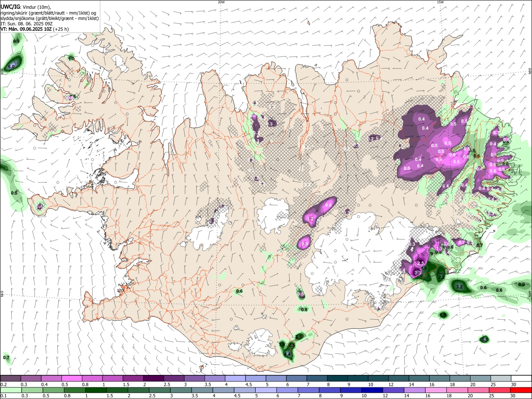This screenshot has width=532, height=399.
Task: Click the 5.1 rainfall value over the ocean
Action: (x=484, y=340)
